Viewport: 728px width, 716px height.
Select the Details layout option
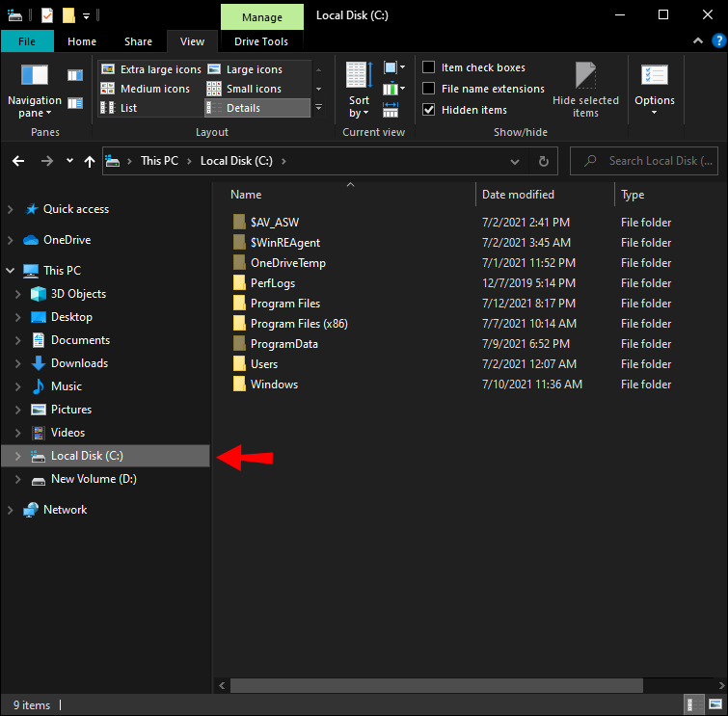[x=257, y=108]
